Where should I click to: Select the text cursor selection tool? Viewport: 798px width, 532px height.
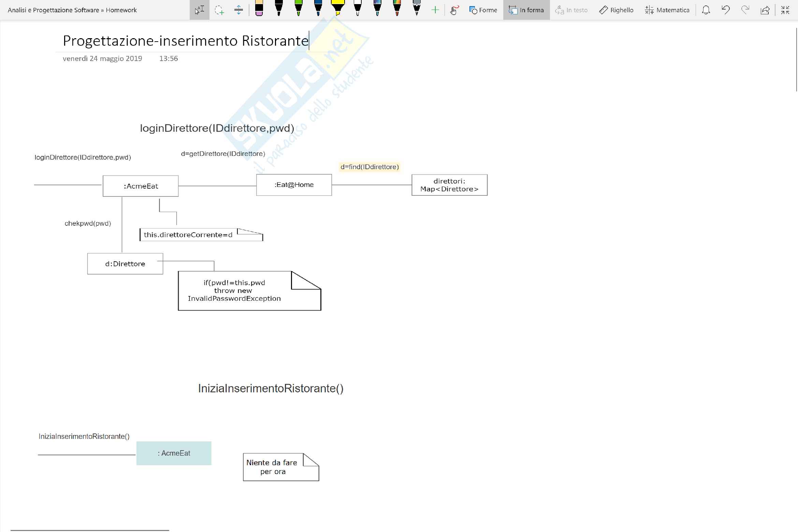[x=199, y=10]
